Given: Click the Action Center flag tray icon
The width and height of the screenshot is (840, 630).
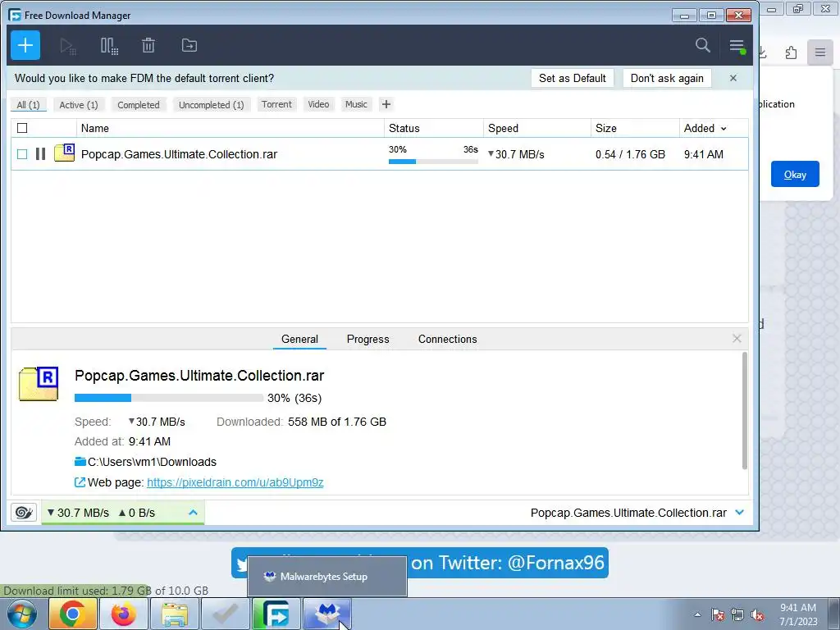Looking at the screenshot, I should pos(717,614).
